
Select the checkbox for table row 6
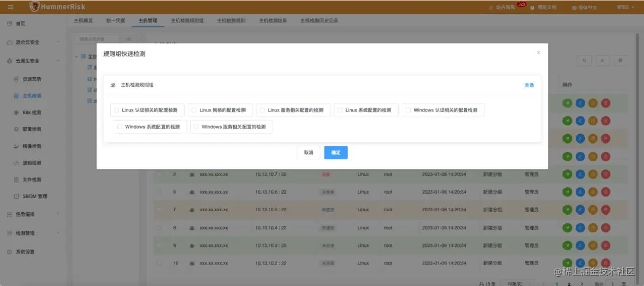click(159, 192)
